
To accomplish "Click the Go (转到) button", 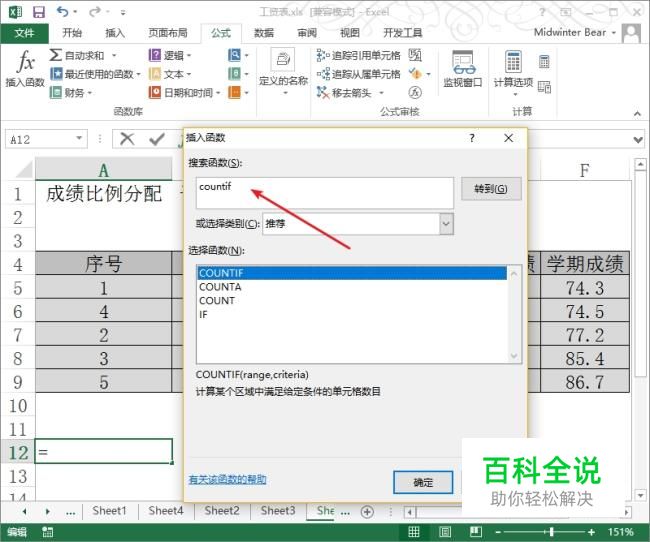I will click(x=491, y=189).
